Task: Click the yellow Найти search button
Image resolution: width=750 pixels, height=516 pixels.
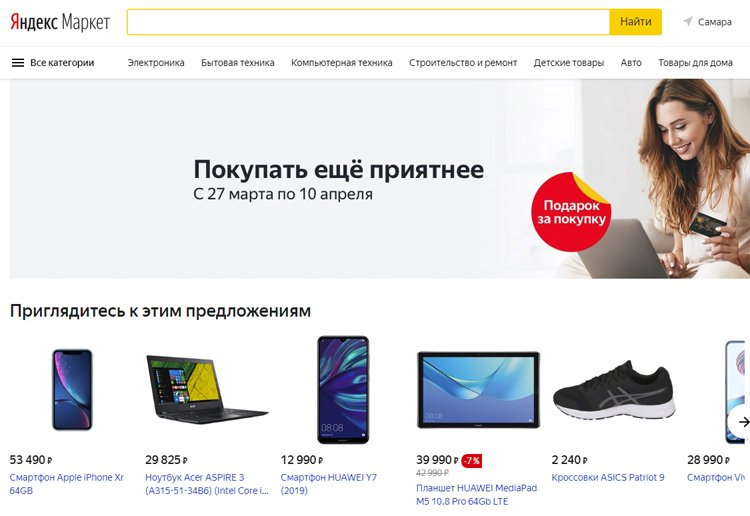Action: pyautogui.click(x=636, y=22)
